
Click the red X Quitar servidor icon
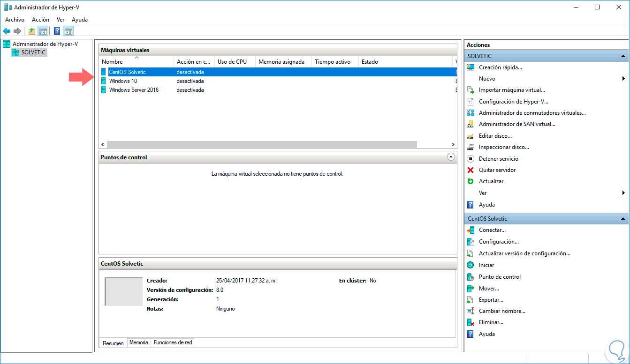pos(471,170)
